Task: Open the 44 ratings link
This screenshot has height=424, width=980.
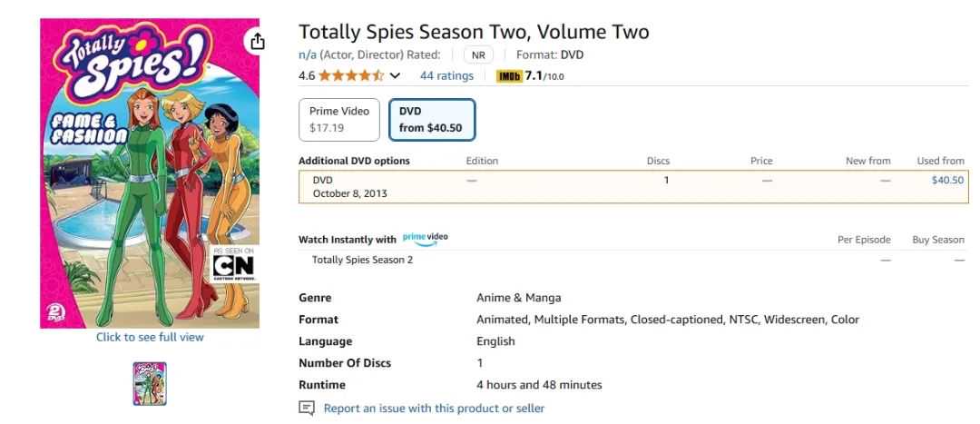Action: pyautogui.click(x=446, y=76)
